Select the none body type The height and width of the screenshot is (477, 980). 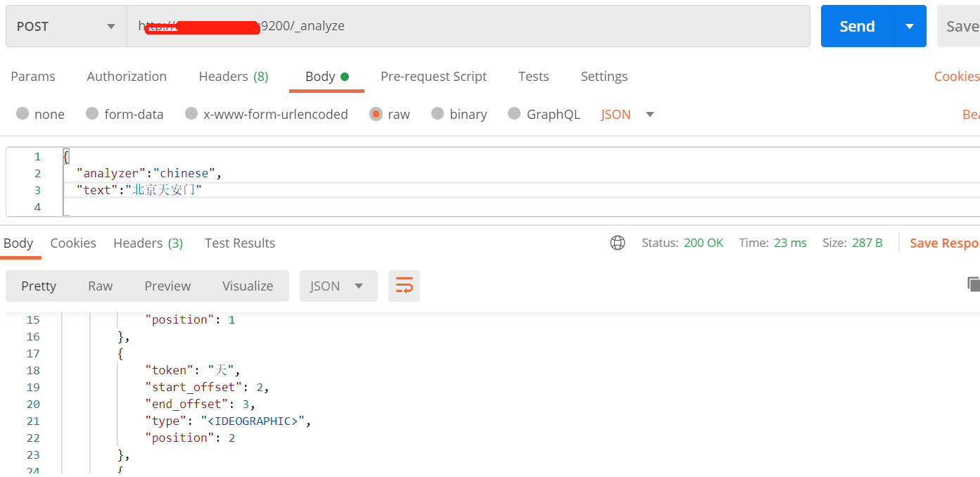tap(23, 113)
